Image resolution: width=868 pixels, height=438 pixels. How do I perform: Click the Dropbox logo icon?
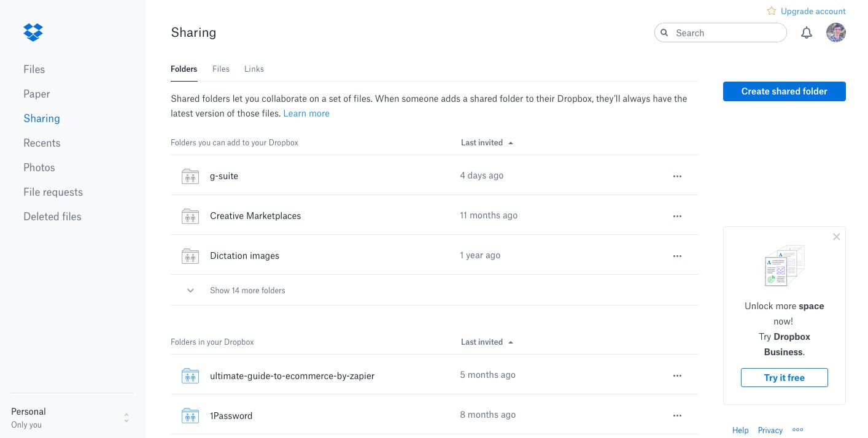33,32
